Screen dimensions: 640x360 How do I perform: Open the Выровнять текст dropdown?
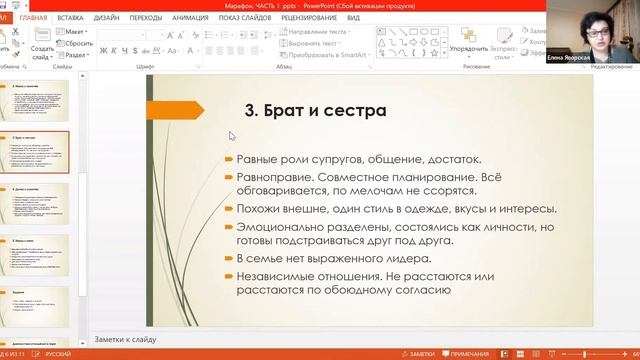[x=310, y=43]
